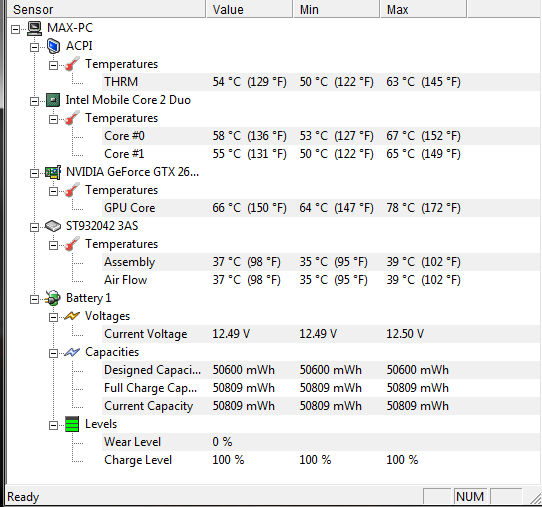The width and height of the screenshot is (542, 507).
Task: Click the Sensor column header
Action: click(x=106, y=9)
